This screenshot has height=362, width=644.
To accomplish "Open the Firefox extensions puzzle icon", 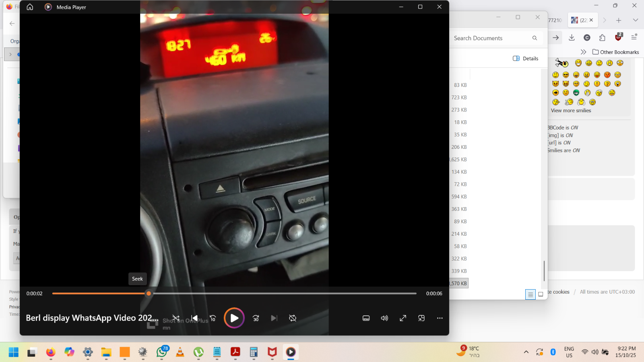I will (602, 37).
